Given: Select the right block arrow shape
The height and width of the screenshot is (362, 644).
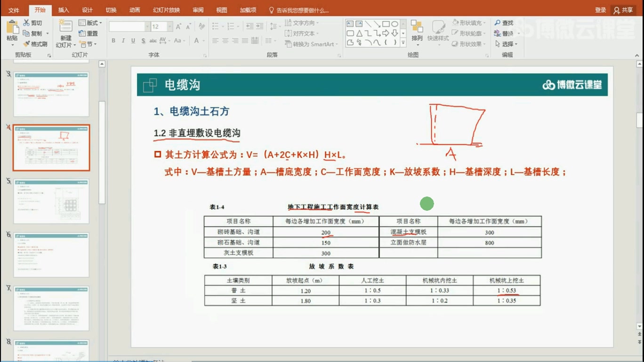Looking at the screenshot, I should 386,33.
